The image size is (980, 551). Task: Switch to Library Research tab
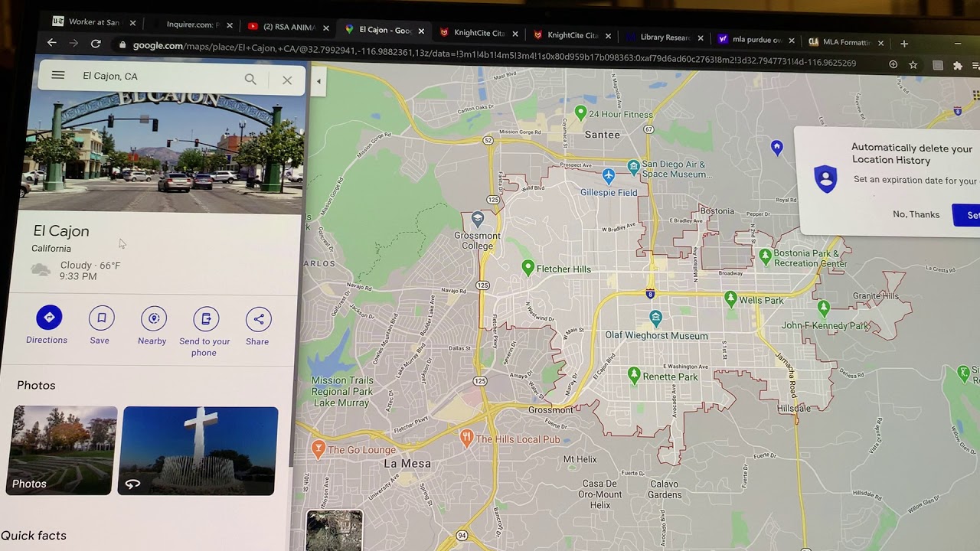(x=665, y=37)
